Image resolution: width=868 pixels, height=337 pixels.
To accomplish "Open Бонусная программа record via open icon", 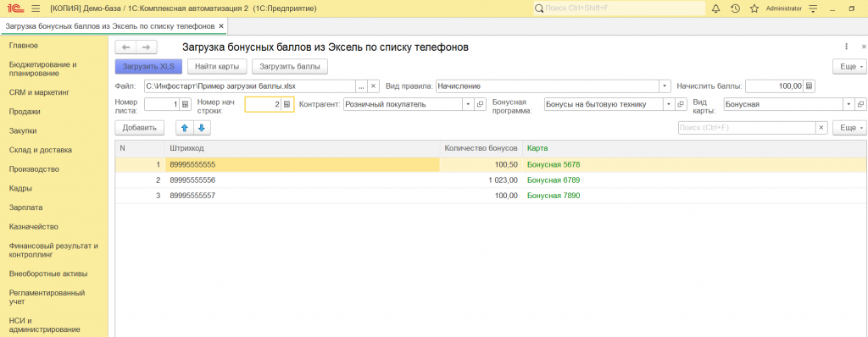I will pos(681,104).
